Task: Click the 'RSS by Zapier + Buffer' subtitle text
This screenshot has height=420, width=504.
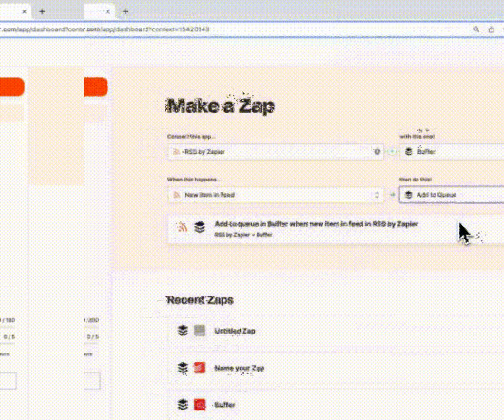Action: (x=243, y=235)
